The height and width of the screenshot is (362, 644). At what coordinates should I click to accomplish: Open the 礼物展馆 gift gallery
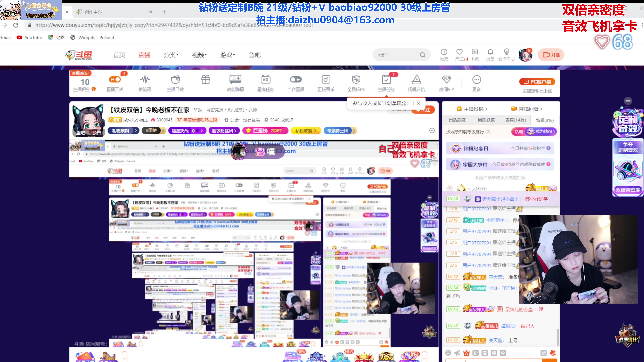[x=123, y=131]
